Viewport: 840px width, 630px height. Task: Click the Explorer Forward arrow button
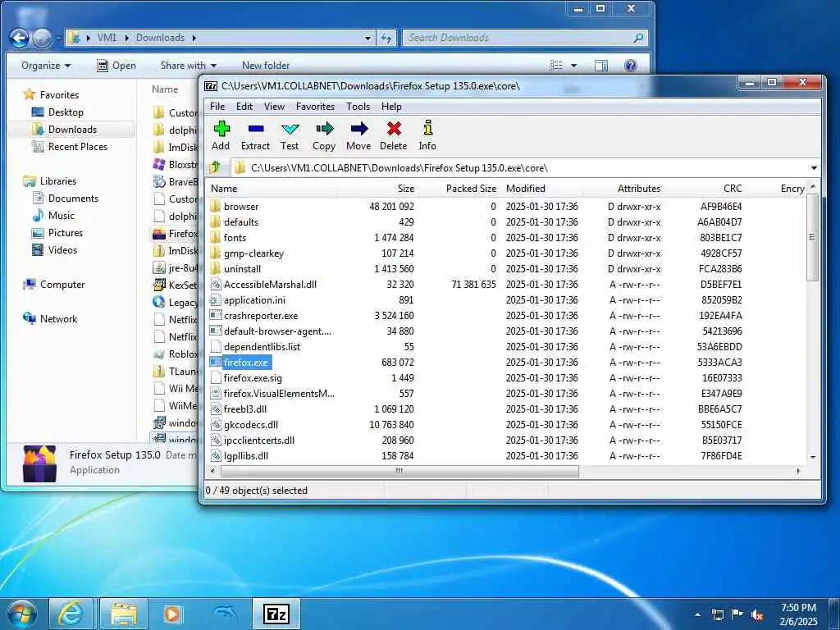(x=43, y=38)
